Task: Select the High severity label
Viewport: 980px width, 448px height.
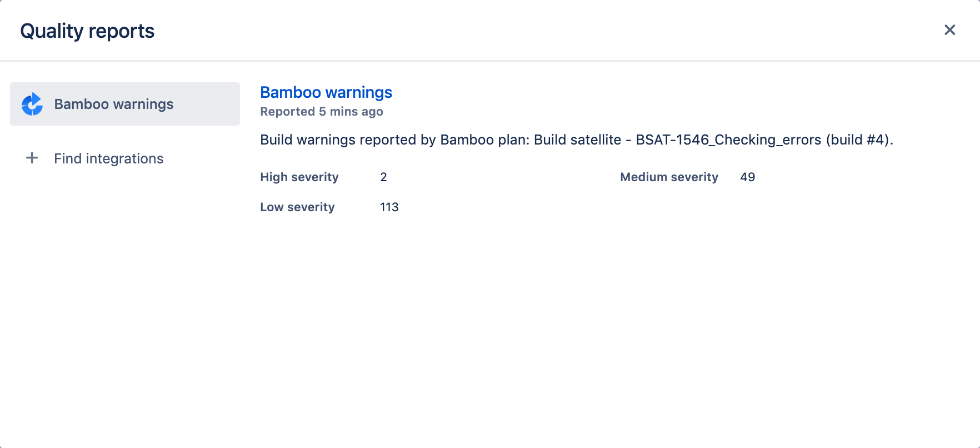Action: [x=299, y=177]
